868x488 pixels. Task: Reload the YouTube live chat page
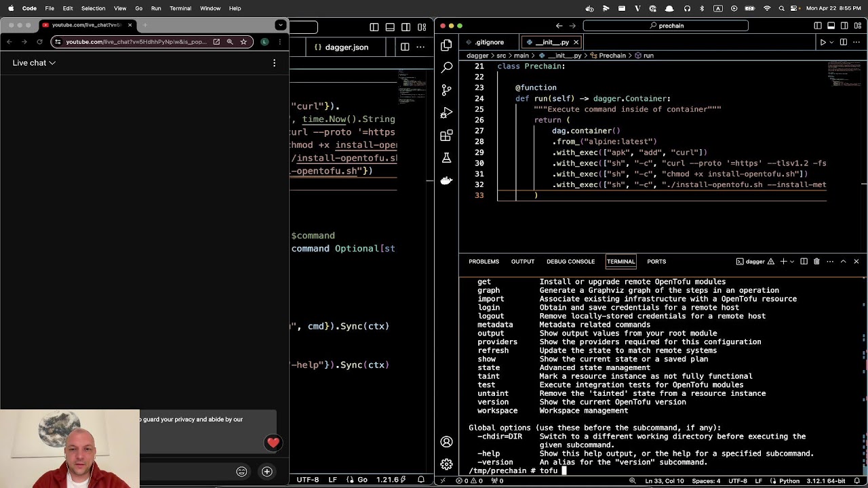39,42
